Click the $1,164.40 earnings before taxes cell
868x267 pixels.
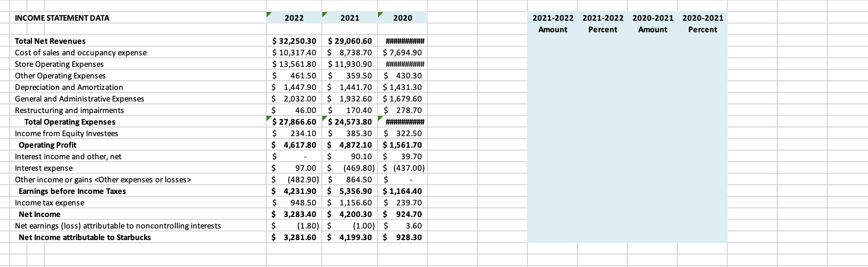coord(403,191)
